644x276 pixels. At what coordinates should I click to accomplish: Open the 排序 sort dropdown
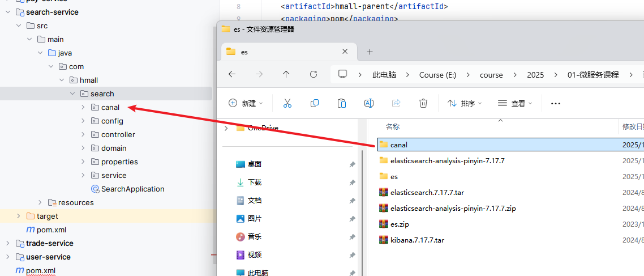465,103
